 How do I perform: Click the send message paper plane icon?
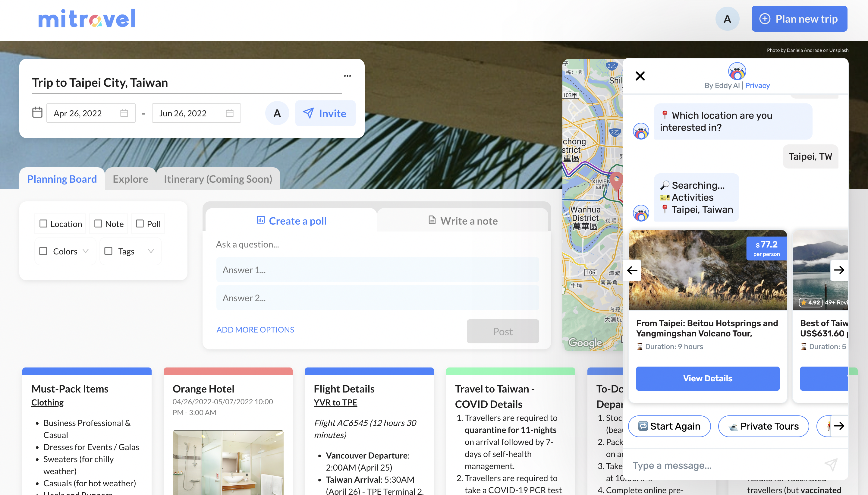click(x=831, y=465)
